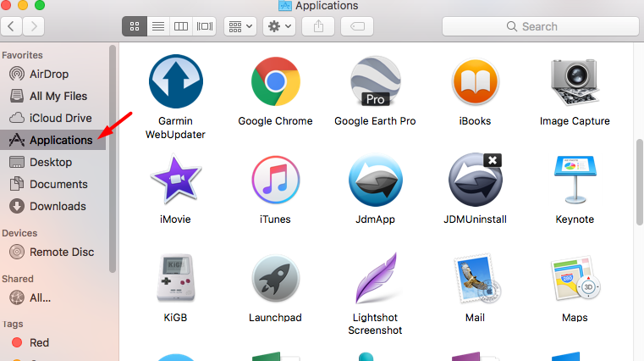
Task: Click the Tags section header
Action: point(13,325)
